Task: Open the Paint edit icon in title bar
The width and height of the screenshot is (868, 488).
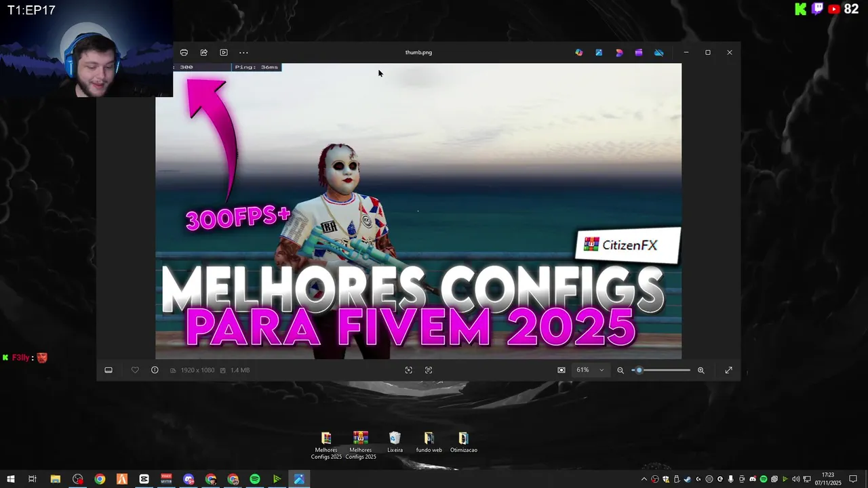Action: click(x=599, y=52)
